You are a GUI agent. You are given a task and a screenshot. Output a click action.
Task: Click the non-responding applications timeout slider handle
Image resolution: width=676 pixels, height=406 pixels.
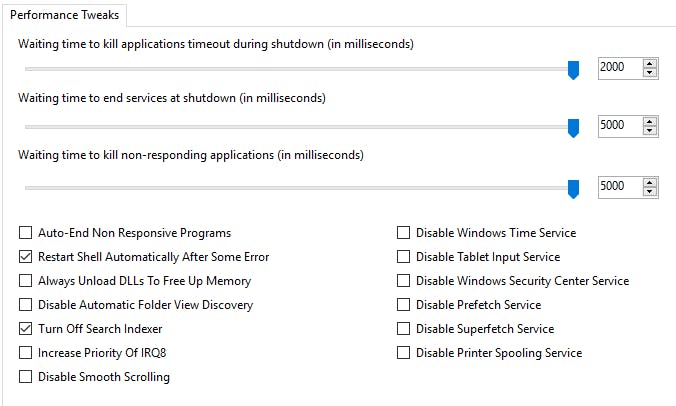573,188
